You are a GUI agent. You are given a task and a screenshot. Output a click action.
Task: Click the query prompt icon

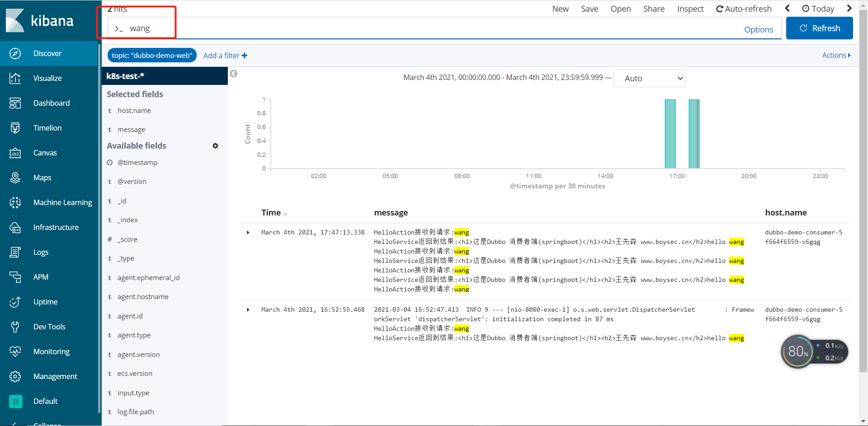[x=118, y=29]
